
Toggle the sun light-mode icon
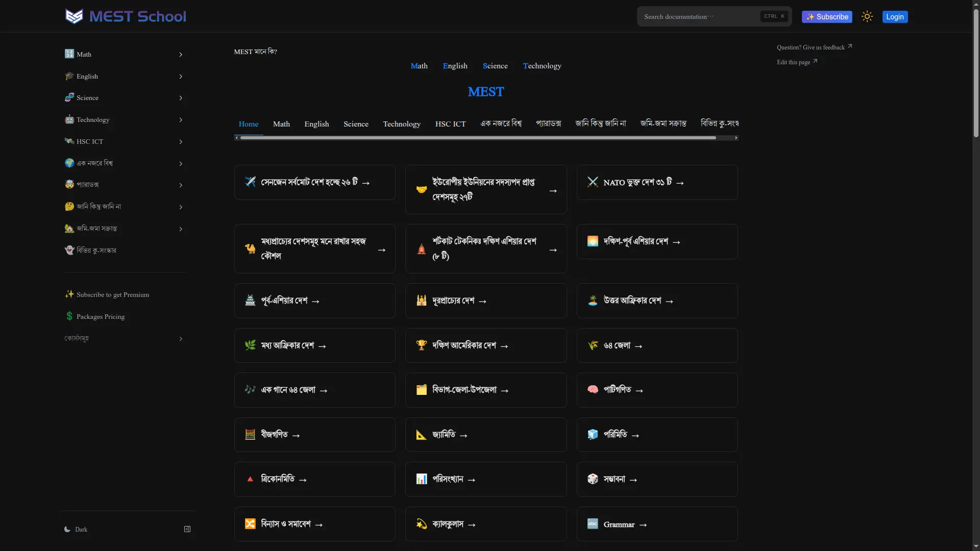[x=867, y=16]
